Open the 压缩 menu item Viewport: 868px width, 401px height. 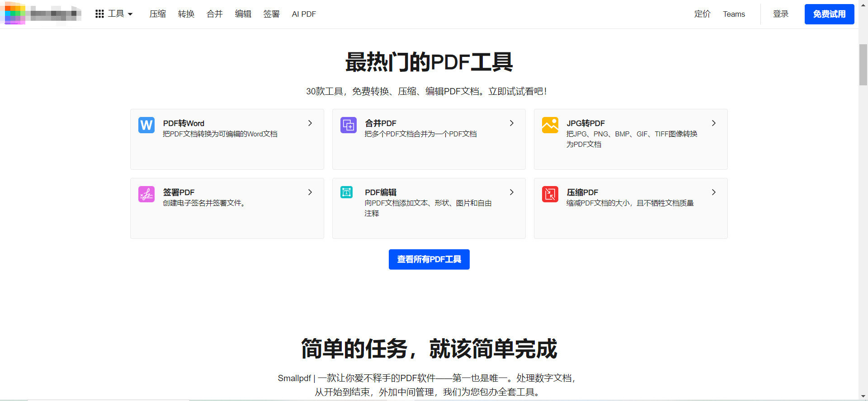coord(158,14)
